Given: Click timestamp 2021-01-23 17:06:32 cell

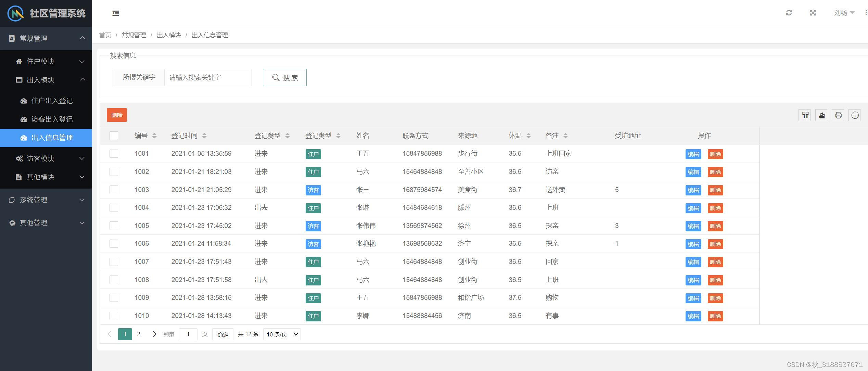Looking at the screenshot, I should [x=201, y=208].
